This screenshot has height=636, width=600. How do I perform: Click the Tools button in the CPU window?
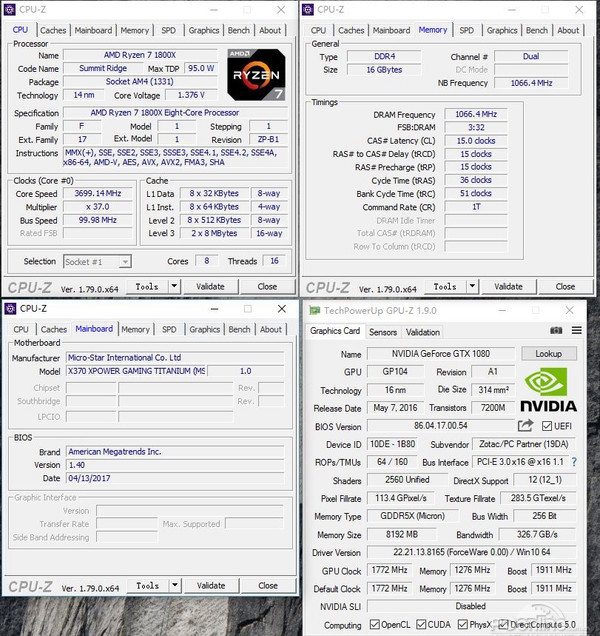[x=147, y=286]
